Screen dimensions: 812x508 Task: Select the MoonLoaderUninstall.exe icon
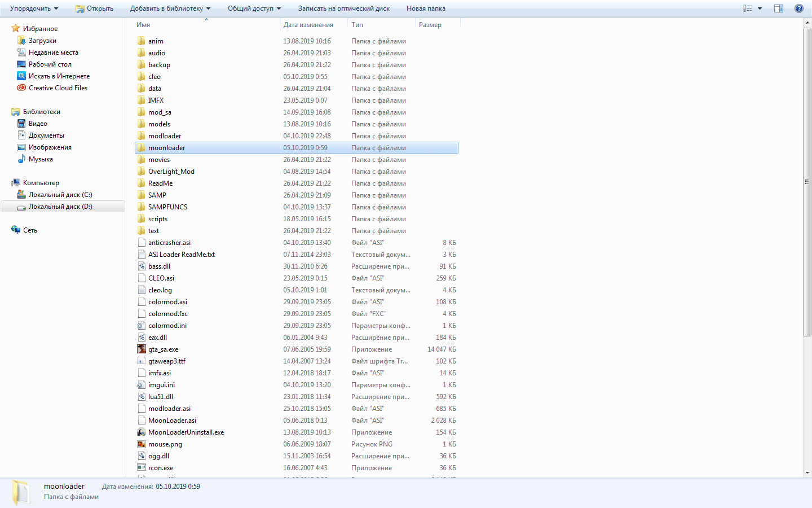(x=142, y=432)
